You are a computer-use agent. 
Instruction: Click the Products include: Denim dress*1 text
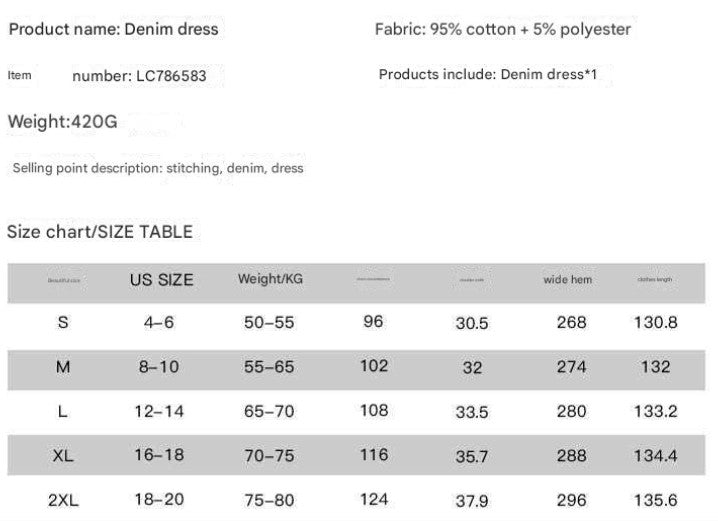[488, 75]
